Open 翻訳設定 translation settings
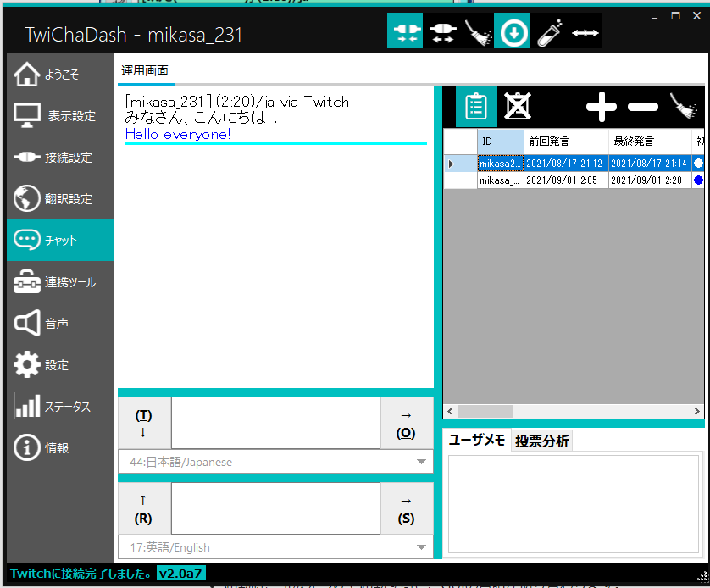Image resolution: width=710 pixels, height=588 pixels. click(x=60, y=198)
